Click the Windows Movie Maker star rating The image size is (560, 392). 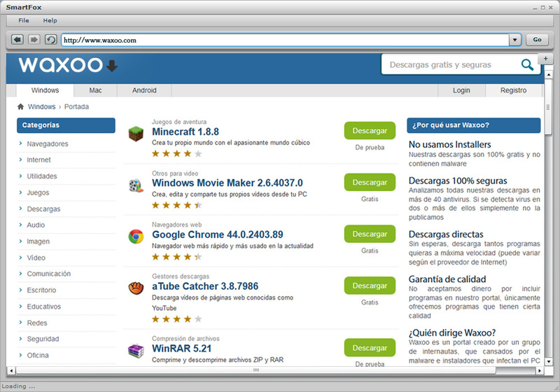177,205
